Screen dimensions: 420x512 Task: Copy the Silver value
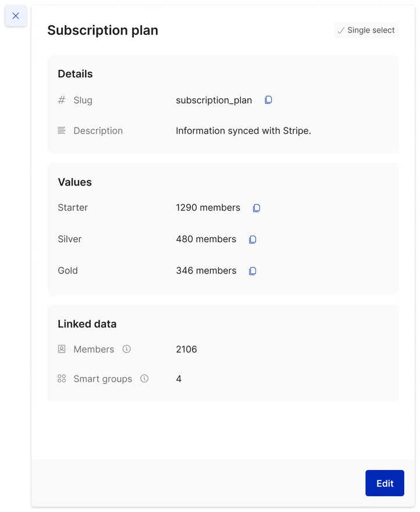click(252, 239)
